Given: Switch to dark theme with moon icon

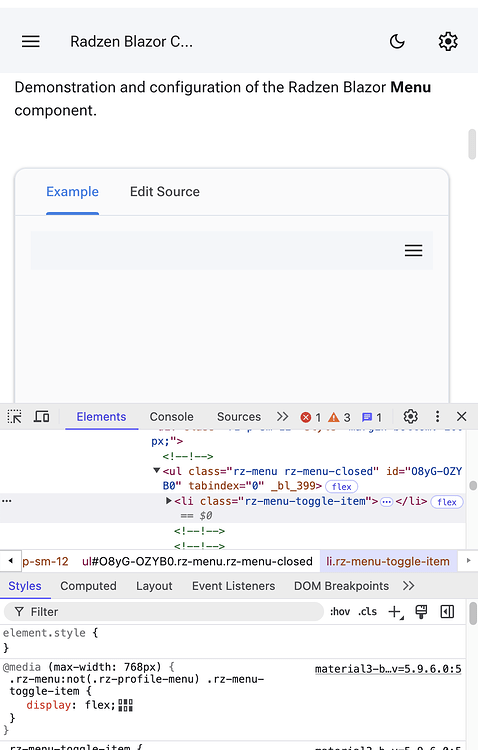Looking at the screenshot, I should 397,42.
